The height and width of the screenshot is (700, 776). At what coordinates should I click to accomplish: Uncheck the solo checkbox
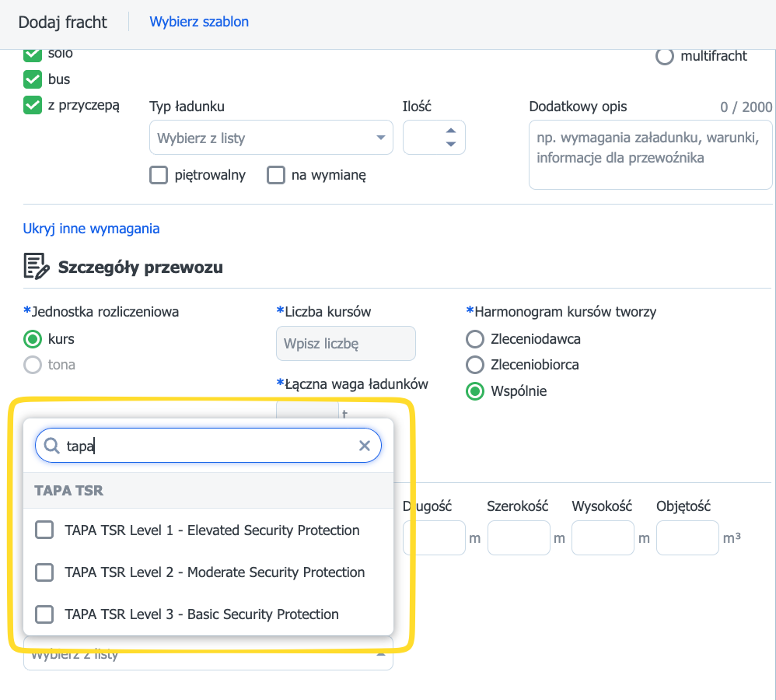pyautogui.click(x=33, y=54)
